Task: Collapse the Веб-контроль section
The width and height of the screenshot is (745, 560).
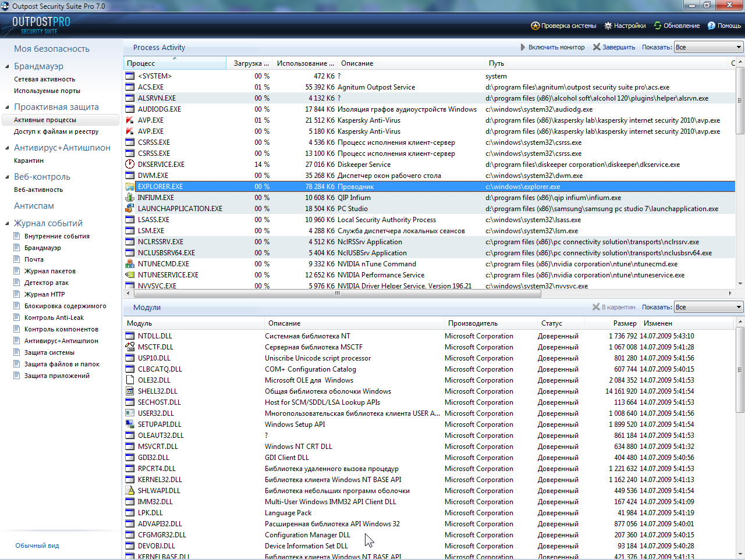Action: (x=7, y=177)
